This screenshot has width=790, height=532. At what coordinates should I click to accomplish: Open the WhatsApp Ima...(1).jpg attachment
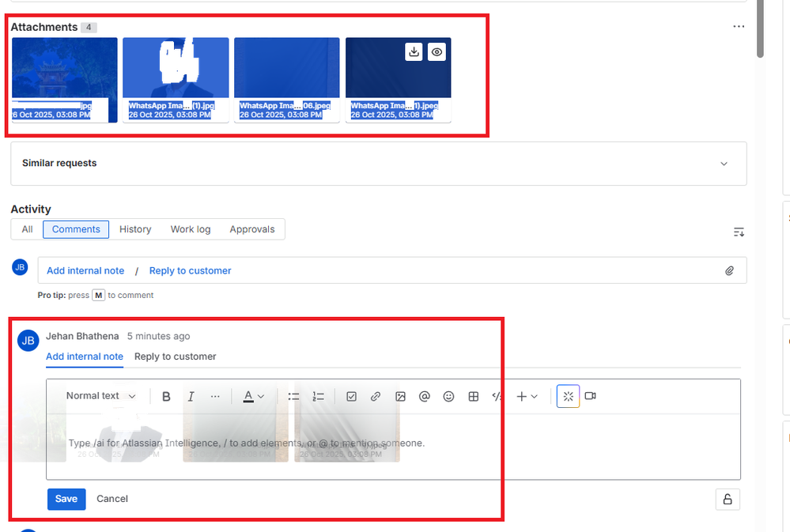pos(176,80)
